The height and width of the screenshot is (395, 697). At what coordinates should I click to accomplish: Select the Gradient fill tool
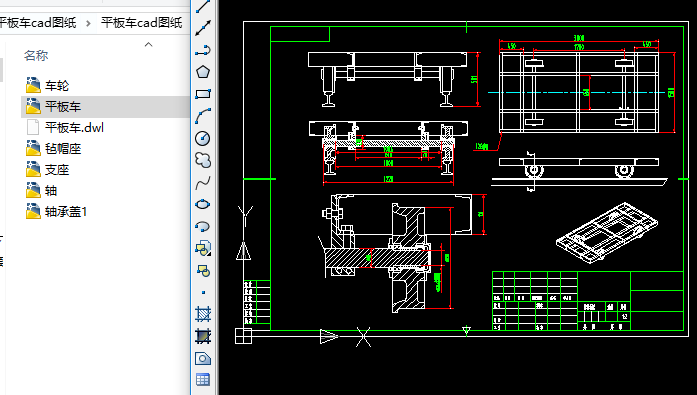(x=203, y=336)
